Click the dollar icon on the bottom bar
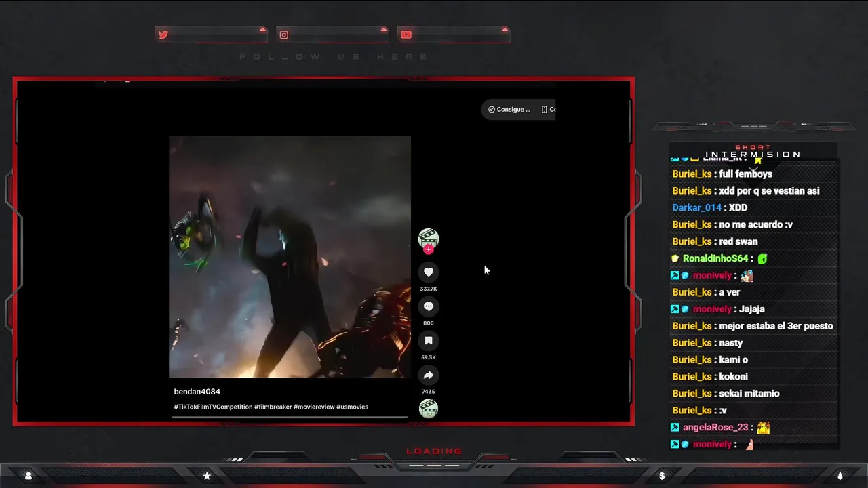This screenshot has width=868, height=488. click(x=662, y=476)
